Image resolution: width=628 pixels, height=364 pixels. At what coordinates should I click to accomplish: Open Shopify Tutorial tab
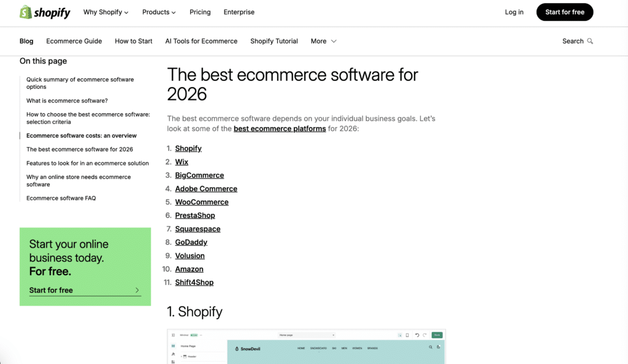tap(274, 41)
